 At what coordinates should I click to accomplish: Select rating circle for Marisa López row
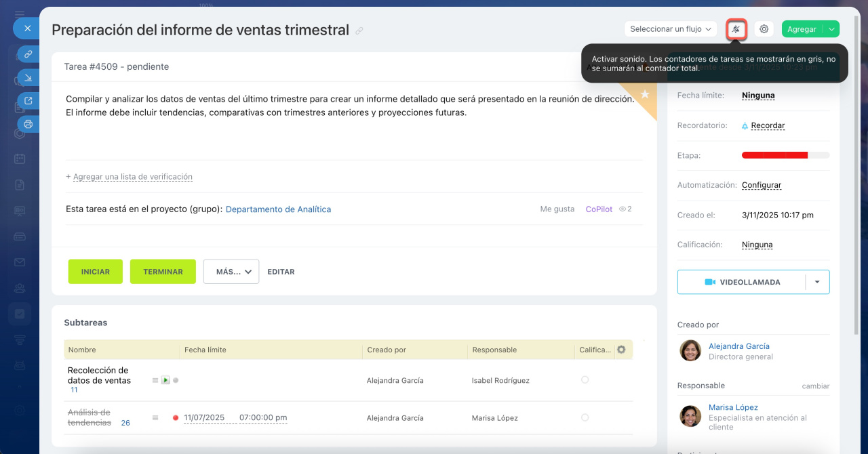pos(585,418)
